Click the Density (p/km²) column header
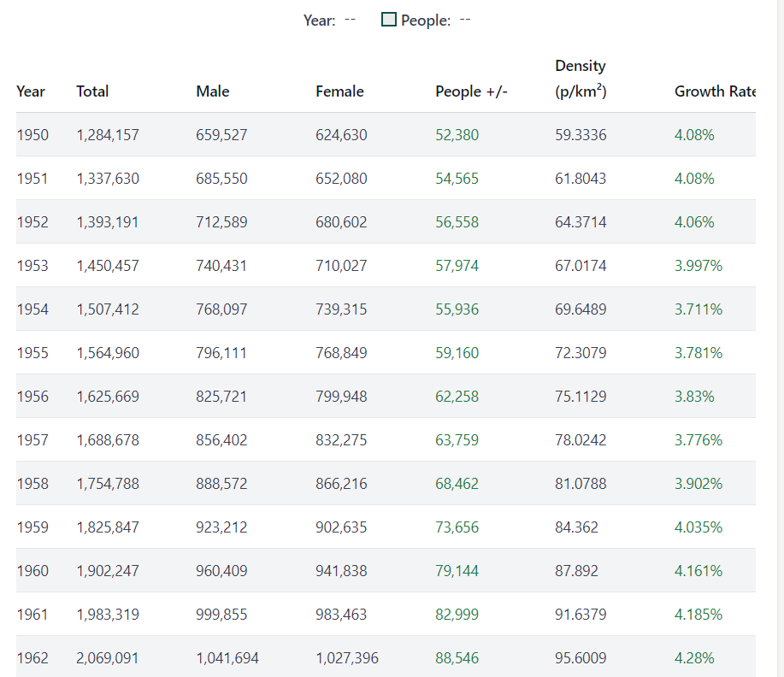Viewport: 784px width, 677px height. pos(581,79)
